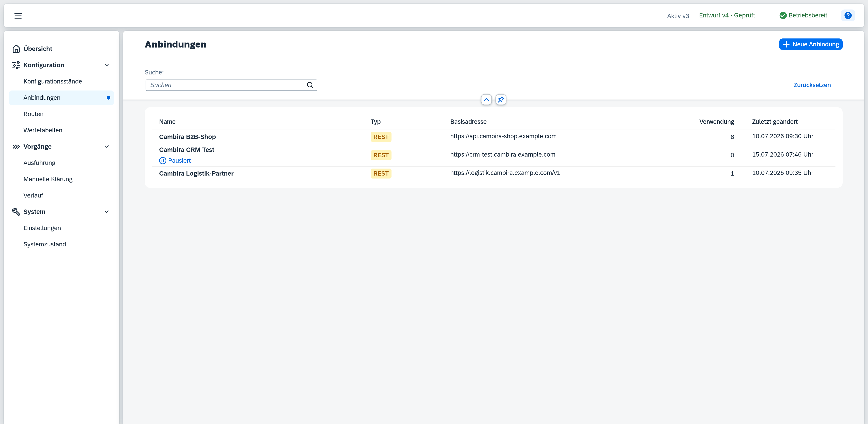The height and width of the screenshot is (424, 868).
Task: Open the hamburger navigation menu
Action: [18, 16]
